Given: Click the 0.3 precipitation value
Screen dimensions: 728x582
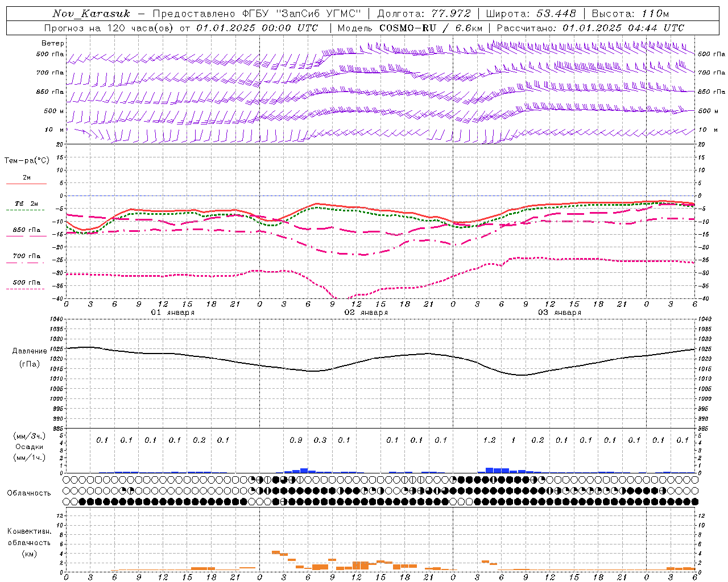Looking at the screenshot, I should tap(320, 440).
